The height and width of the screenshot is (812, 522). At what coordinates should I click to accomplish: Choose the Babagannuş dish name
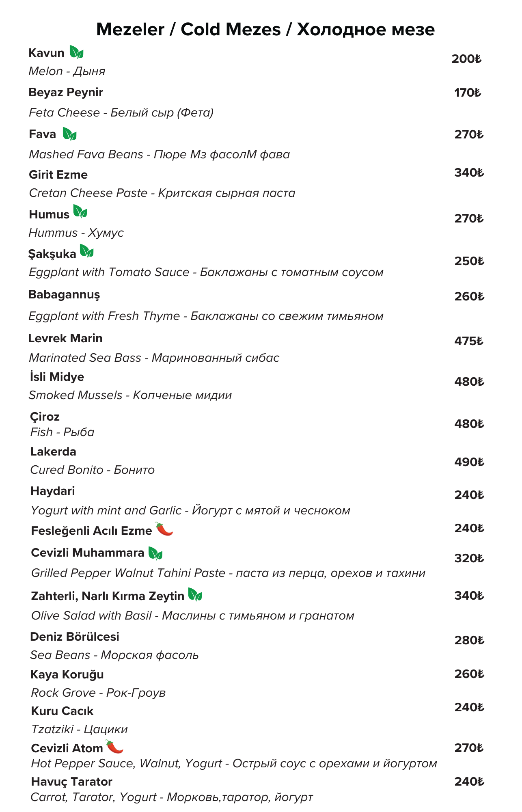pyautogui.click(x=64, y=294)
